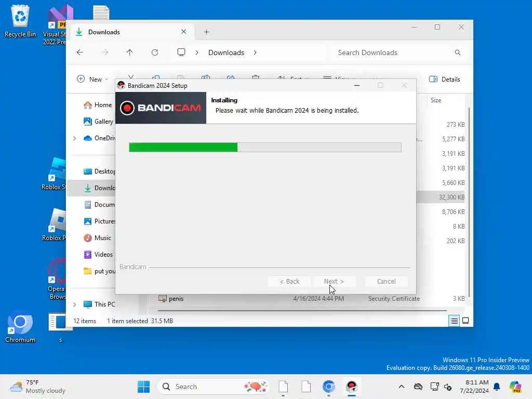Open the Windows Start menu
This screenshot has height=399, width=532.
(143, 387)
